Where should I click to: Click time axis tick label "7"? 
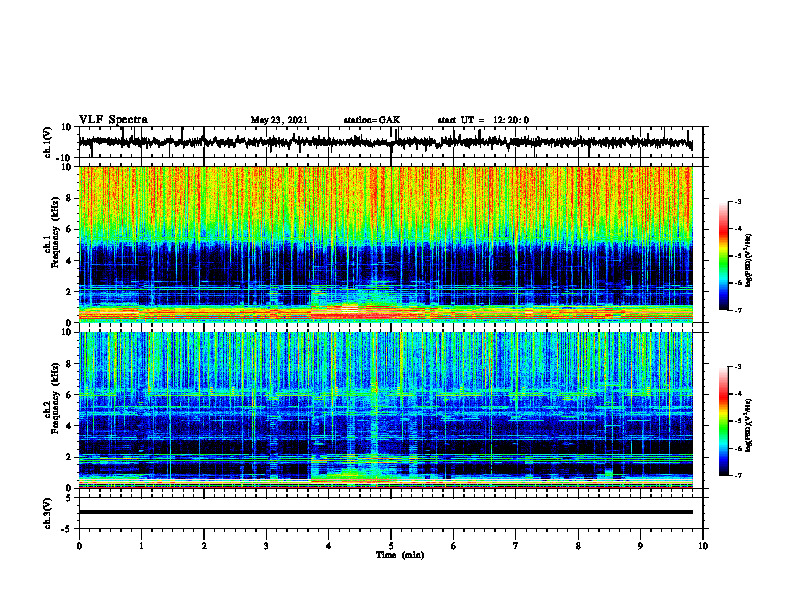tap(516, 546)
